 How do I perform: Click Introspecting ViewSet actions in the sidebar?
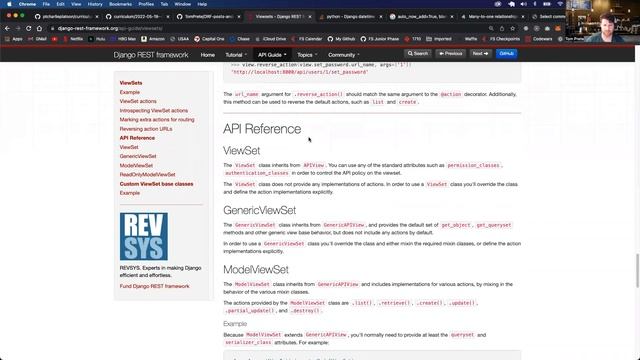point(153,111)
